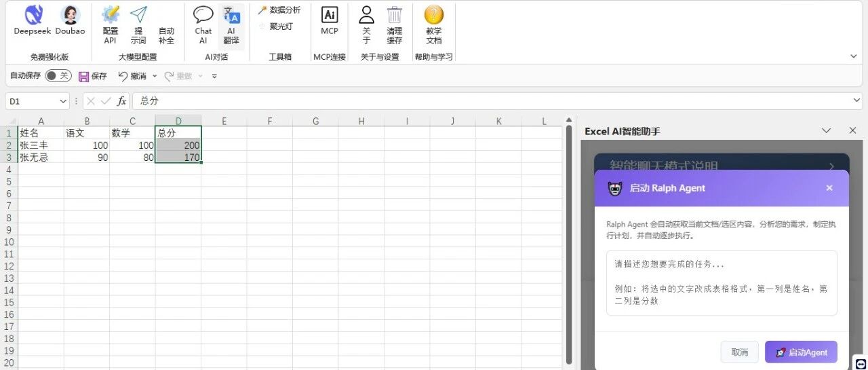Click the 撤消 undo arrow

coord(123,76)
